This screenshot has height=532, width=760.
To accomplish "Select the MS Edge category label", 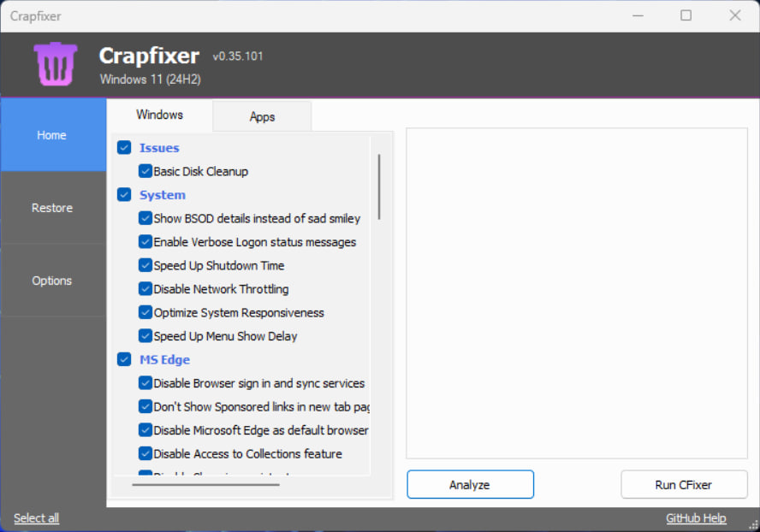I will point(165,359).
